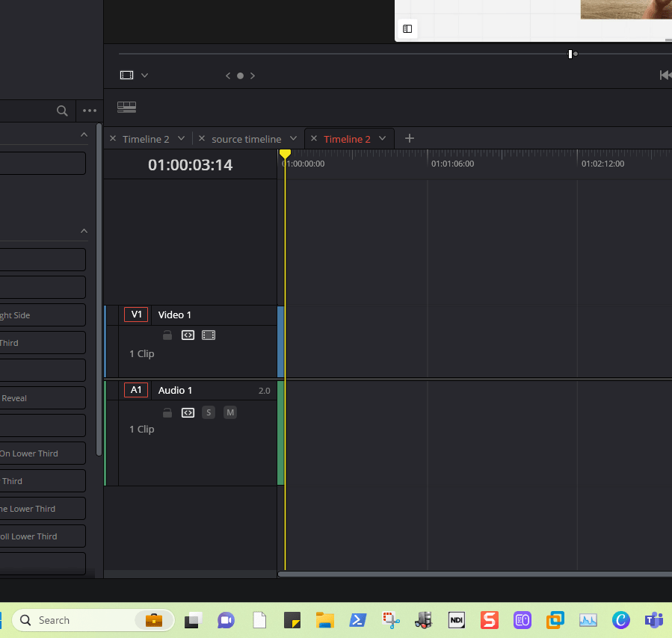Toggle the single viewer layout icon
This screenshot has height=638, width=672.
[x=407, y=28]
